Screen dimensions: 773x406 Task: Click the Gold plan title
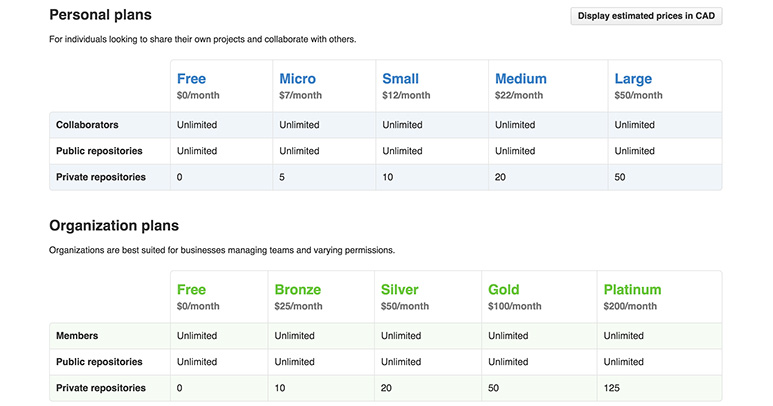click(x=504, y=290)
